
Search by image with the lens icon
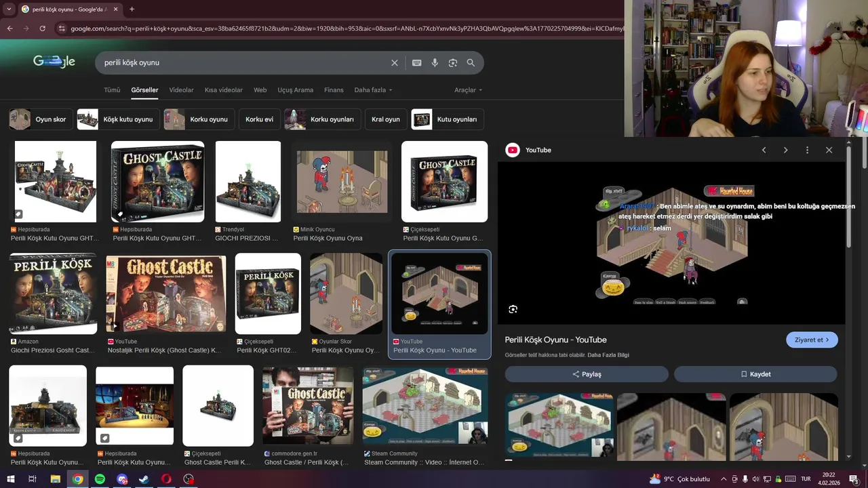[453, 62]
